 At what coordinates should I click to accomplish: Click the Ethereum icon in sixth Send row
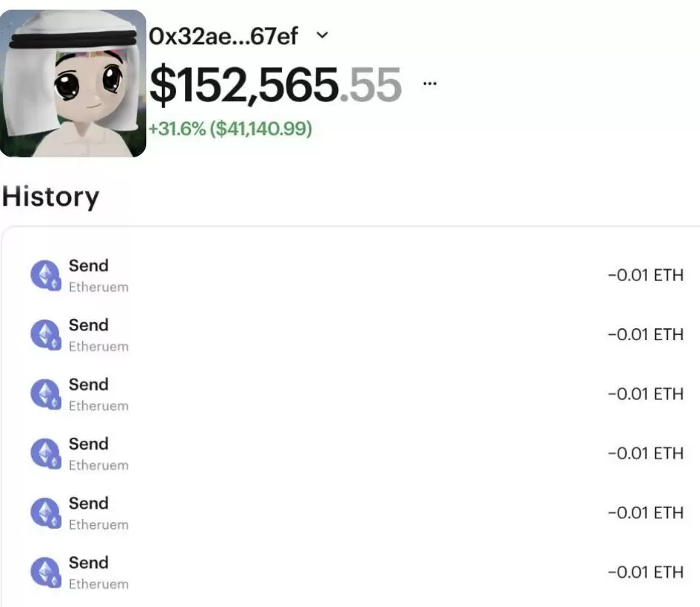tap(46, 572)
